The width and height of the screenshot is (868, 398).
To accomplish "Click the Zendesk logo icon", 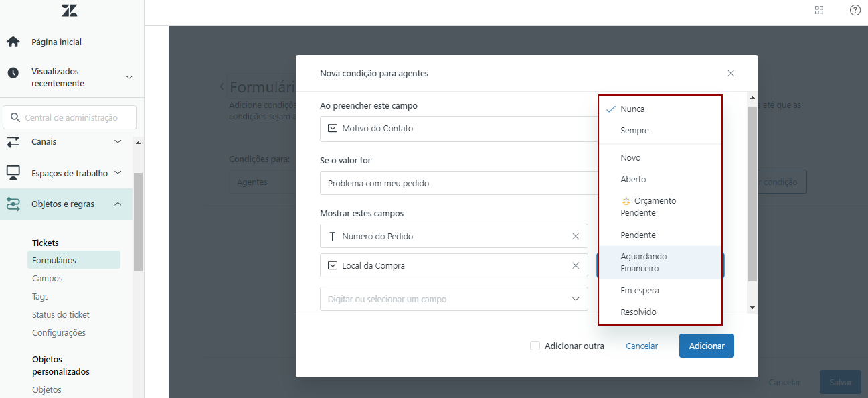I will pos(69,10).
